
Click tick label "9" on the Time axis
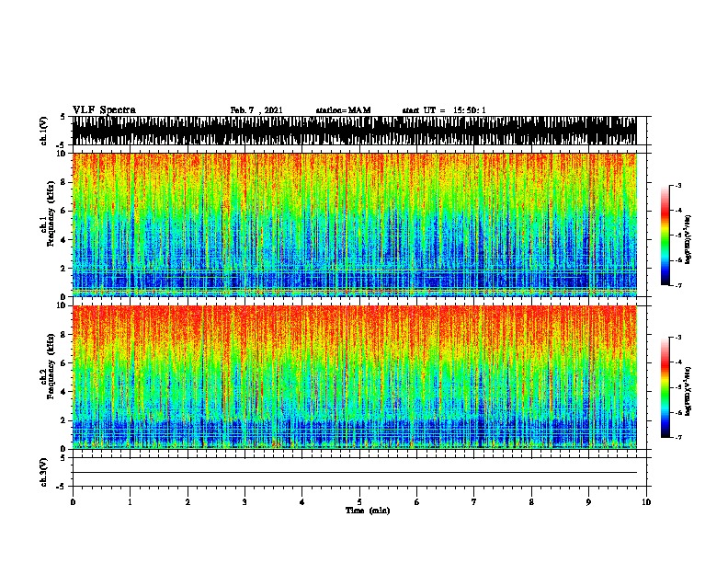(588, 502)
